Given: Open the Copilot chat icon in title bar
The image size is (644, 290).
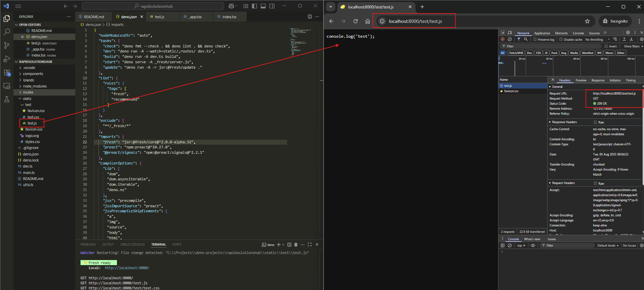Looking at the screenshot, I should [x=231, y=6].
